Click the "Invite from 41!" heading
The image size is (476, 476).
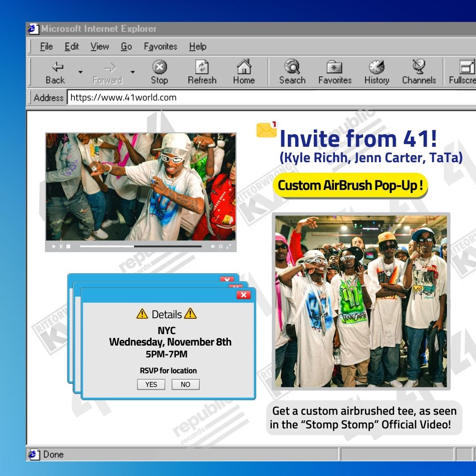click(358, 138)
